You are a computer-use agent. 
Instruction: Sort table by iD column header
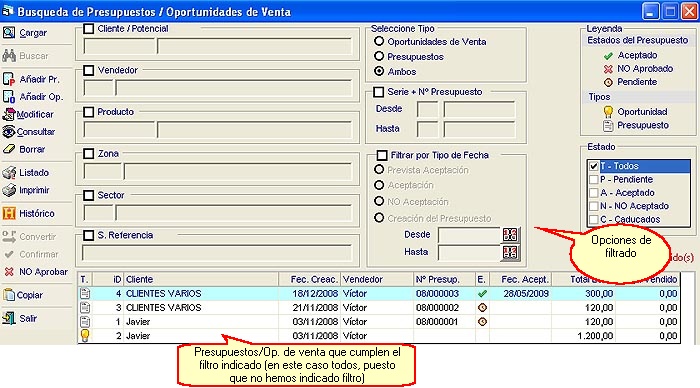point(108,279)
